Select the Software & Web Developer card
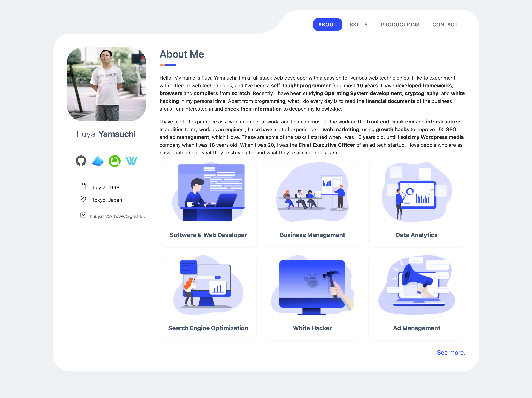Screen dimensions: 532x398 [x=208, y=205]
